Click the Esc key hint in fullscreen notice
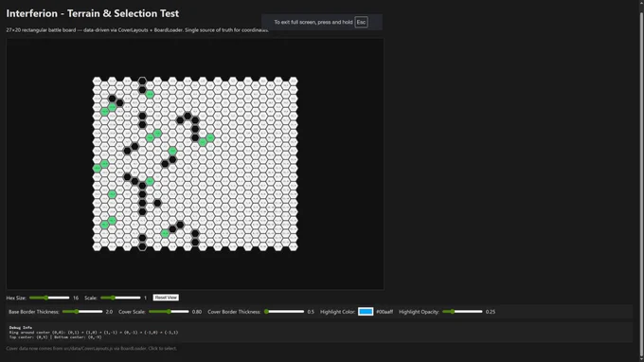 point(361,22)
